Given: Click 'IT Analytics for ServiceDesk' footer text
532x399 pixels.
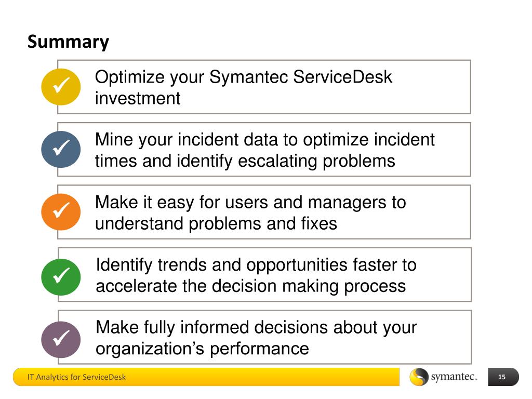Looking at the screenshot, I should tap(76, 377).
